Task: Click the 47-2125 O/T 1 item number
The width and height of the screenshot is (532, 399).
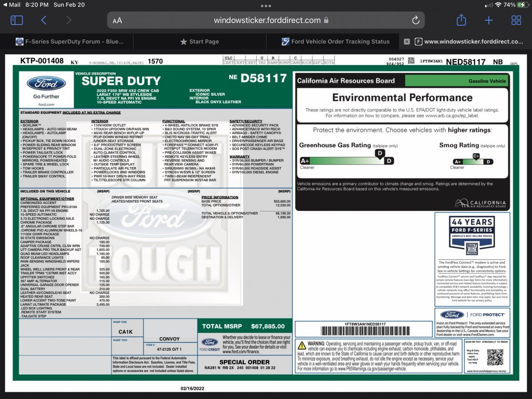Action: [x=170, y=349]
